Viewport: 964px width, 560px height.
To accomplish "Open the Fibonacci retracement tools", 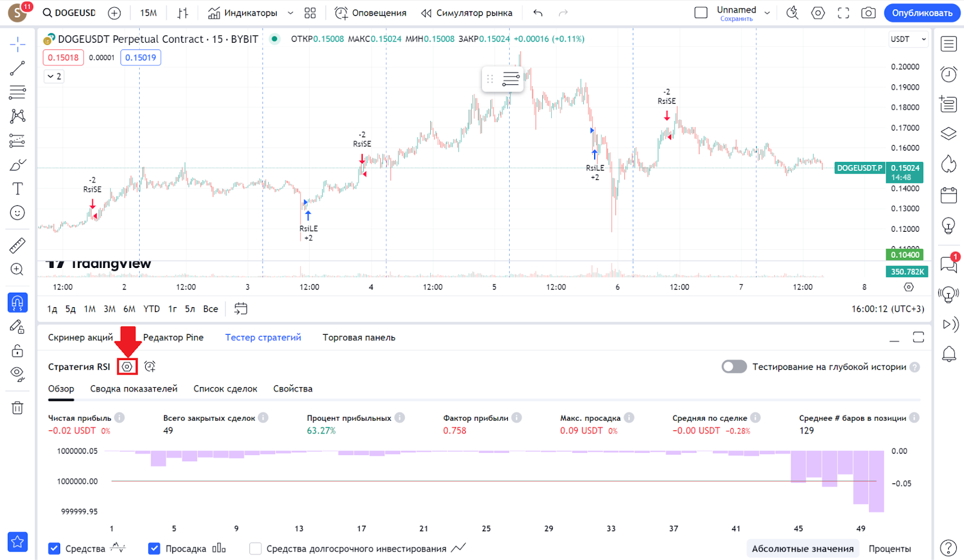I will (x=17, y=92).
